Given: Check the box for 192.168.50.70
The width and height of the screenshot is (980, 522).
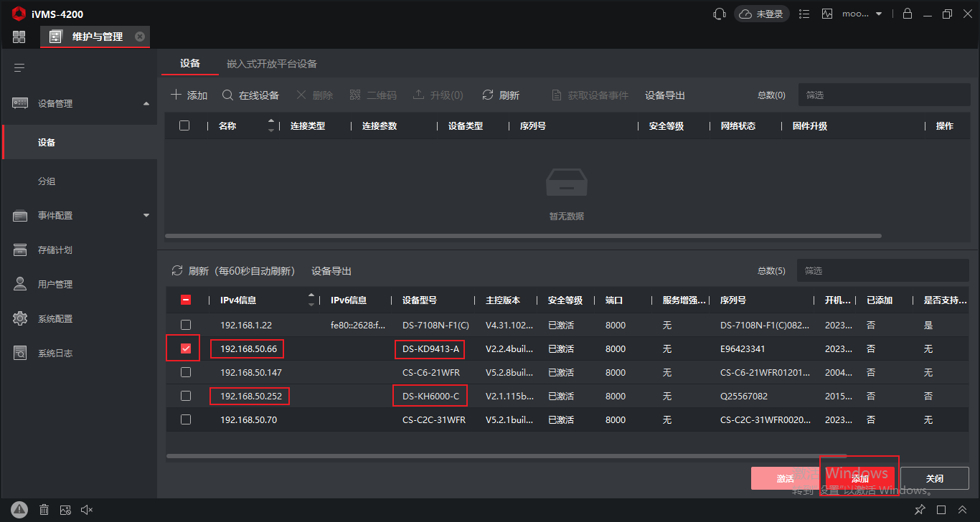Looking at the screenshot, I should pyautogui.click(x=186, y=419).
